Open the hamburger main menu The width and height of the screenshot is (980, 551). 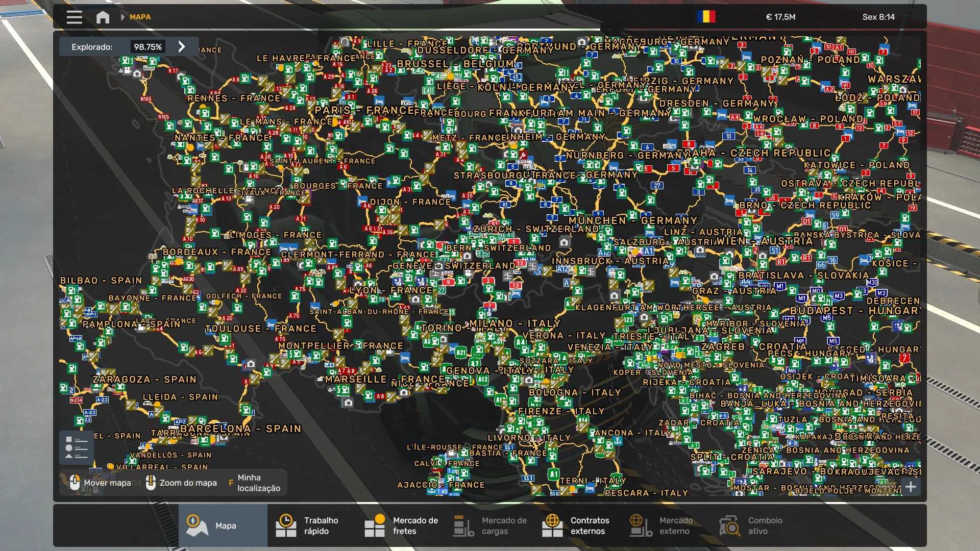pyautogui.click(x=74, y=17)
